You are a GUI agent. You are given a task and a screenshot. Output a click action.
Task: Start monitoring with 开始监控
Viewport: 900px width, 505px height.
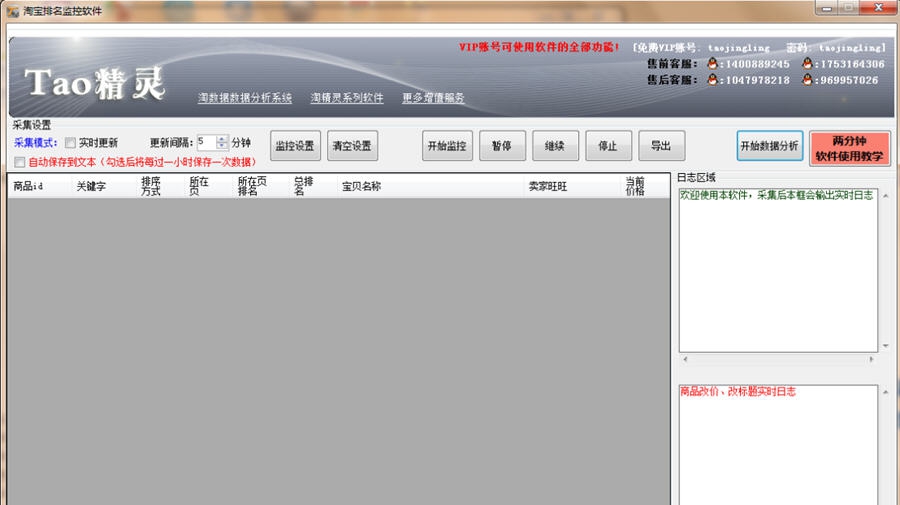point(447,146)
